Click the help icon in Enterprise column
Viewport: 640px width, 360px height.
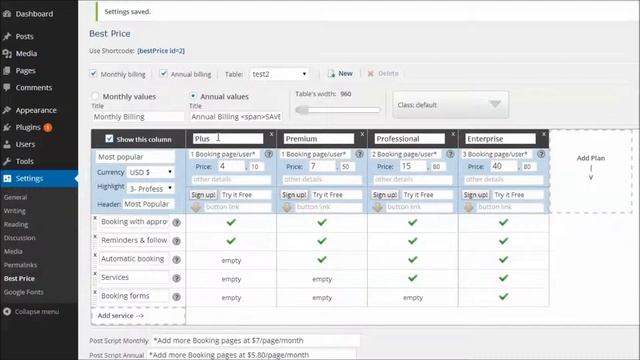[541, 154]
